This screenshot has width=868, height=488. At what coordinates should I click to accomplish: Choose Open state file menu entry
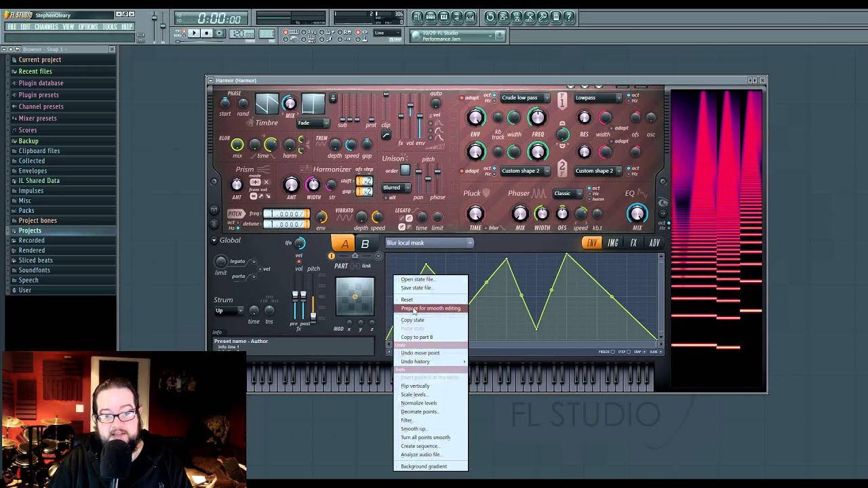pos(430,279)
